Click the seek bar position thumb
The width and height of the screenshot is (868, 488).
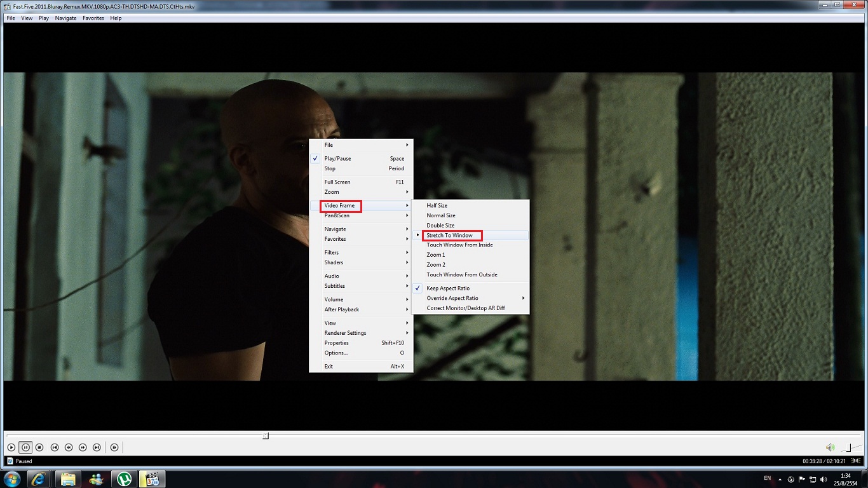[x=266, y=435]
